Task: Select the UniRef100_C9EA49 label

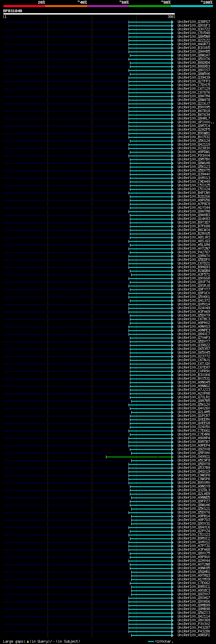Action: [x=194, y=181]
